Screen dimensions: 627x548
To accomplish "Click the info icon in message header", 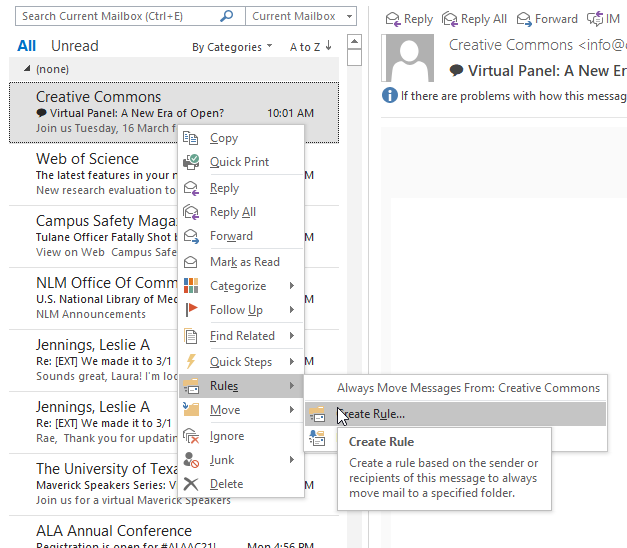I will tap(390, 96).
